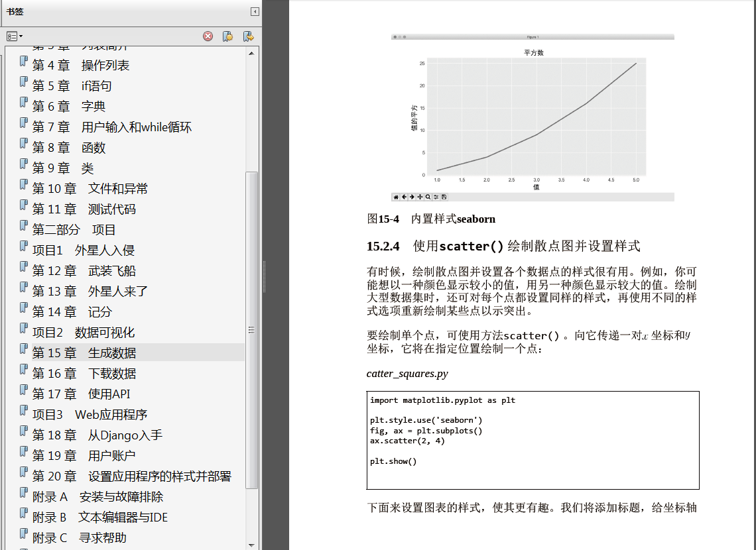Click the bookmark icon beside 第 10 章
Screen dimensions: 756x550
tap(23, 184)
